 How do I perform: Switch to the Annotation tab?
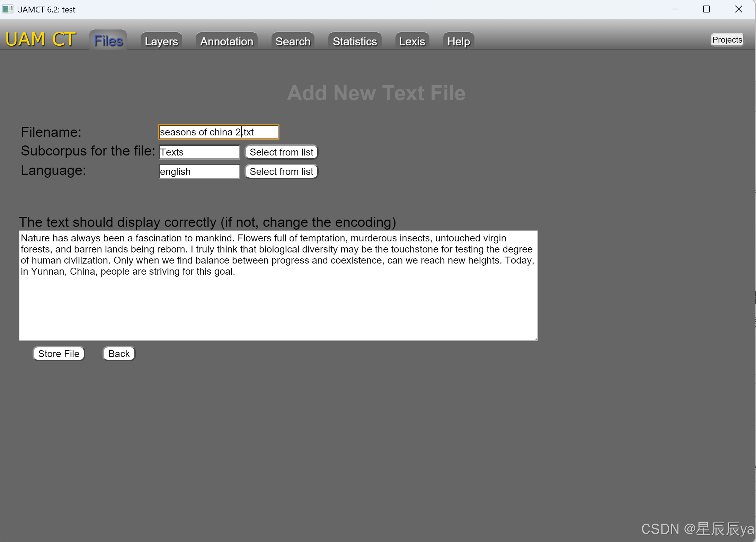[x=226, y=41]
